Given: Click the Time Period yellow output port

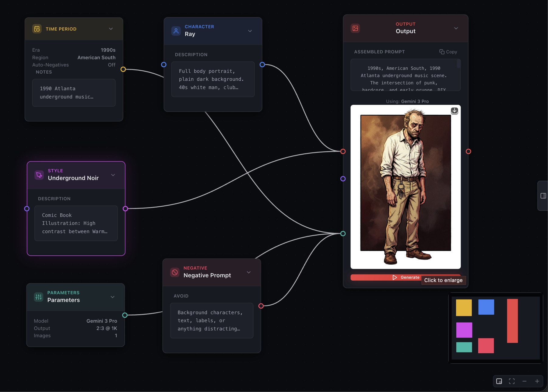Looking at the screenshot, I should click(x=123, y=69).
